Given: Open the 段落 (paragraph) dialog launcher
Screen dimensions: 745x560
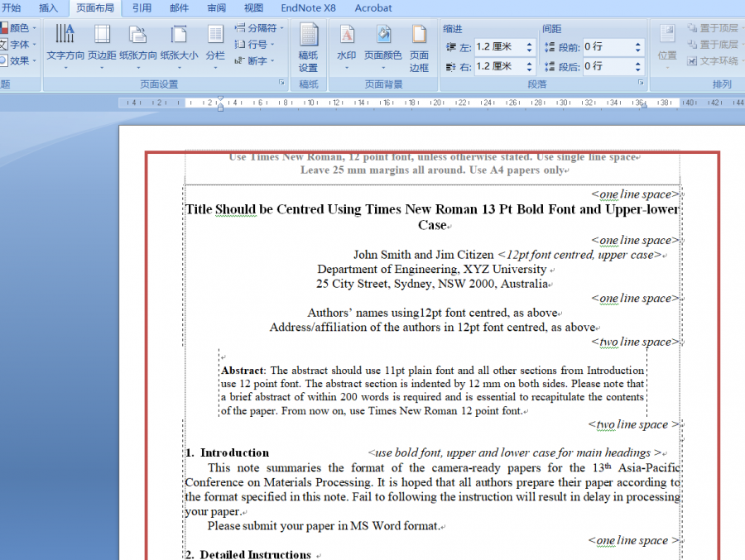Looking at the screenshot, I should tap(641, 84).
